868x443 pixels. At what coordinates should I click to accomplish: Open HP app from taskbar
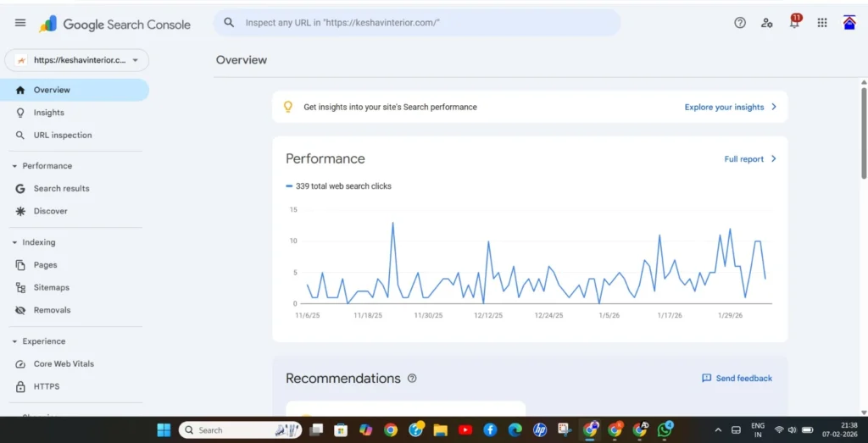(x=540, y=429)
